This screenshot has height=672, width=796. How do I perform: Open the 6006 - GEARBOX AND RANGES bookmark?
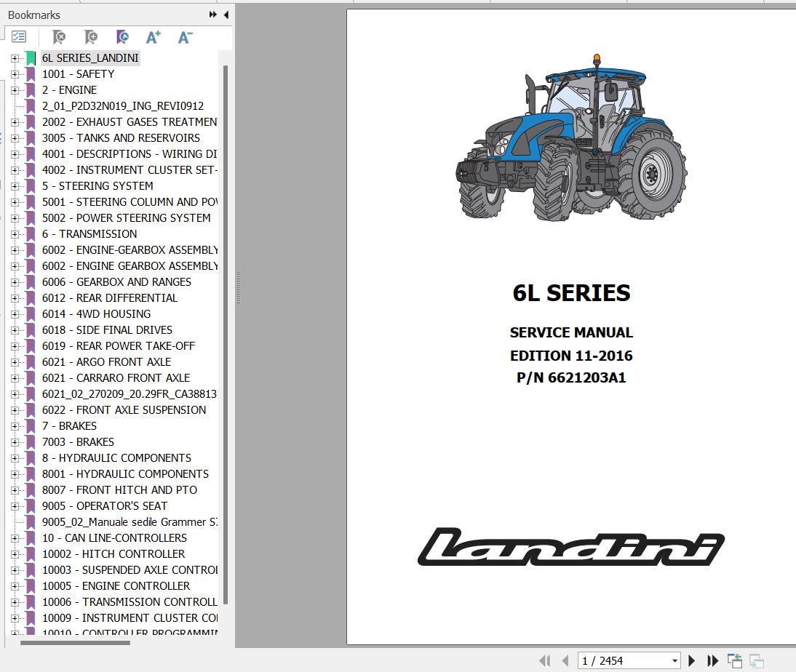(x=116, y=281)
